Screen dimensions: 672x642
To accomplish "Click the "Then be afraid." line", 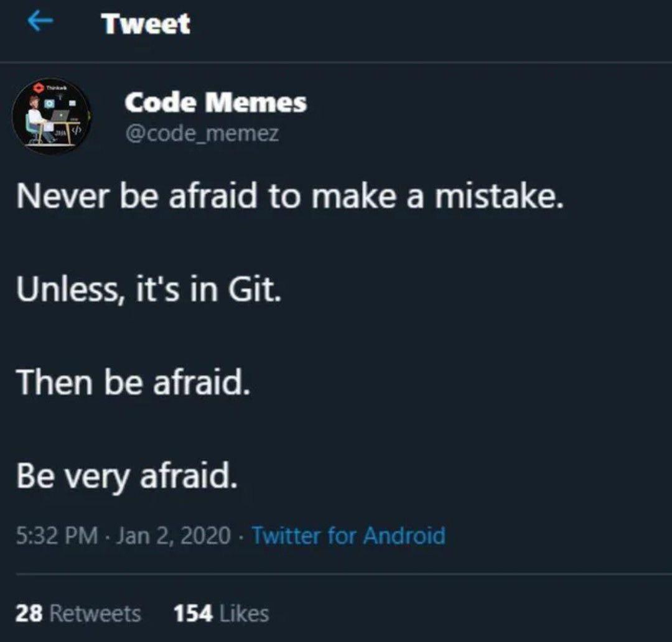I will [x=134, y=383].
